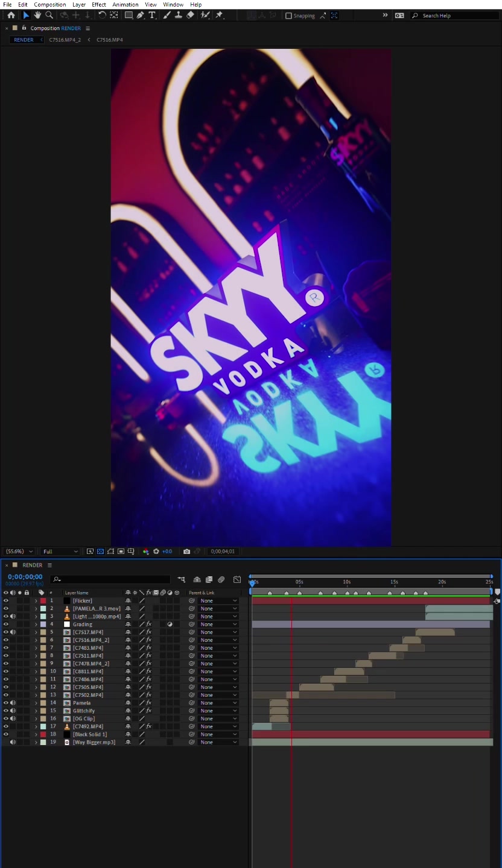Mute audio of the Light 1080p.mp4 layer

tap(13, 617)
